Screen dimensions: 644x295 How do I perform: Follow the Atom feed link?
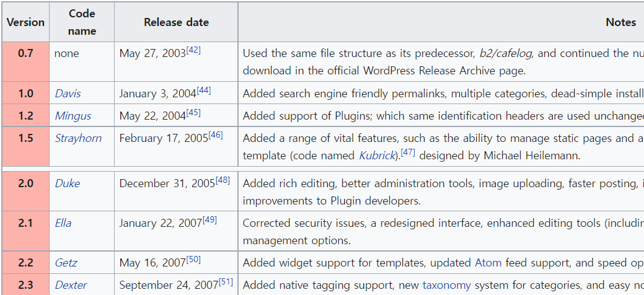pyautogui.click(x=488, y=263)
